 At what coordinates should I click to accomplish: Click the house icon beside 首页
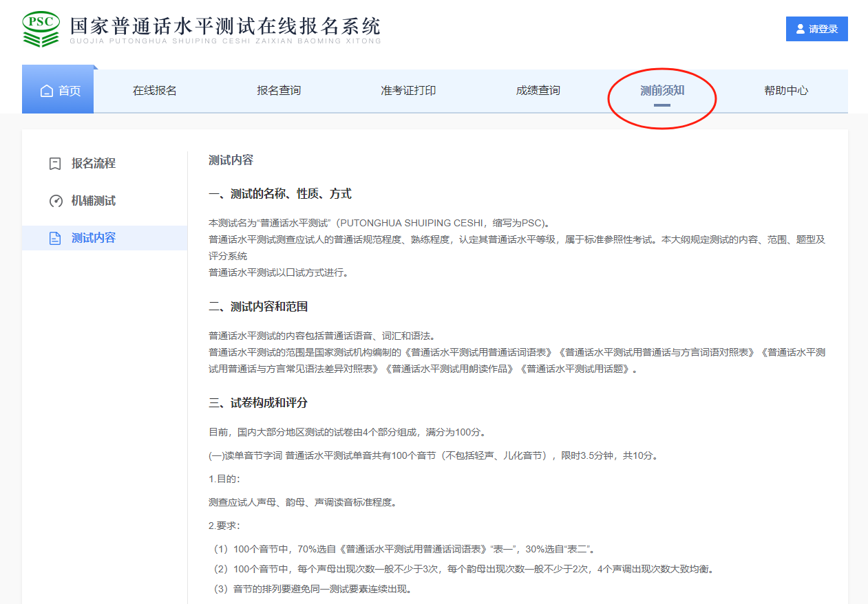pyautogui.click(x=47, y=91)
